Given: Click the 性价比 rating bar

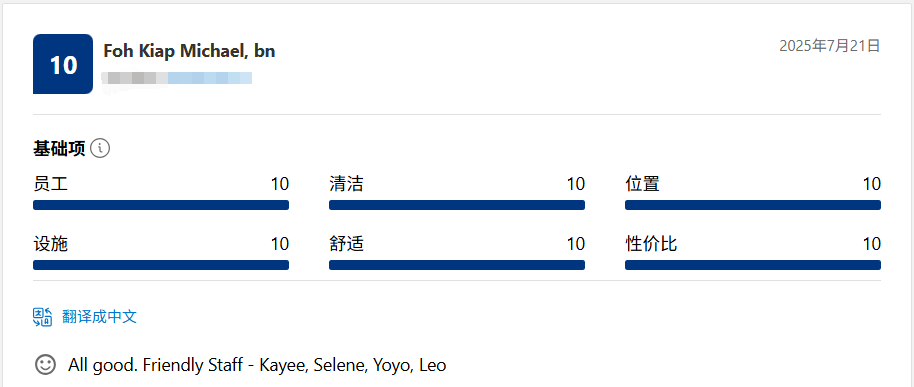Looking at the screenshot, I should pos(753,265).
